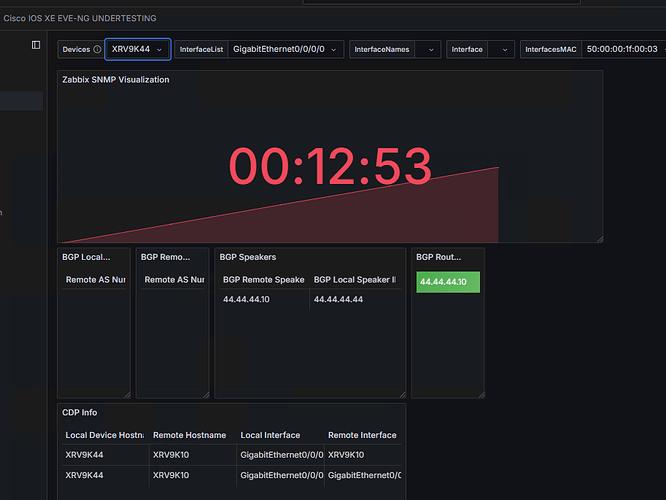Open the CDP Info panel title
666x500 pixels.
point(79,412)
